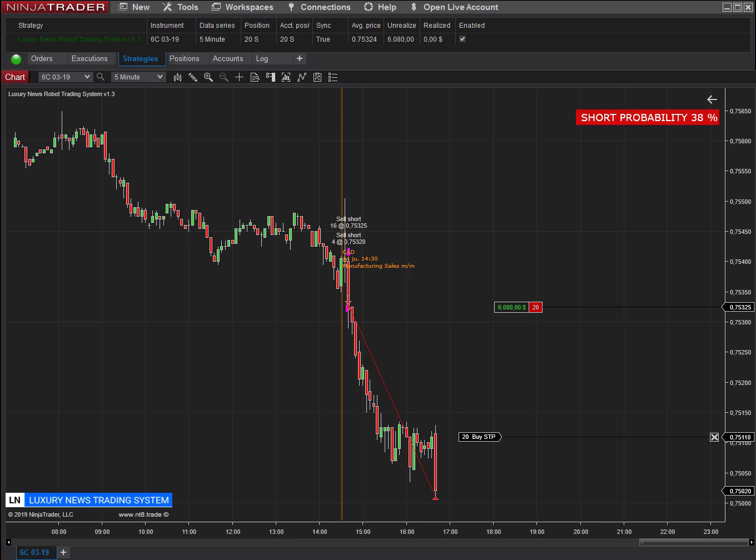Screen dimensions: 756x560
Task: Click the 0,75110 price marker on axis
Action: coord(738,437)
